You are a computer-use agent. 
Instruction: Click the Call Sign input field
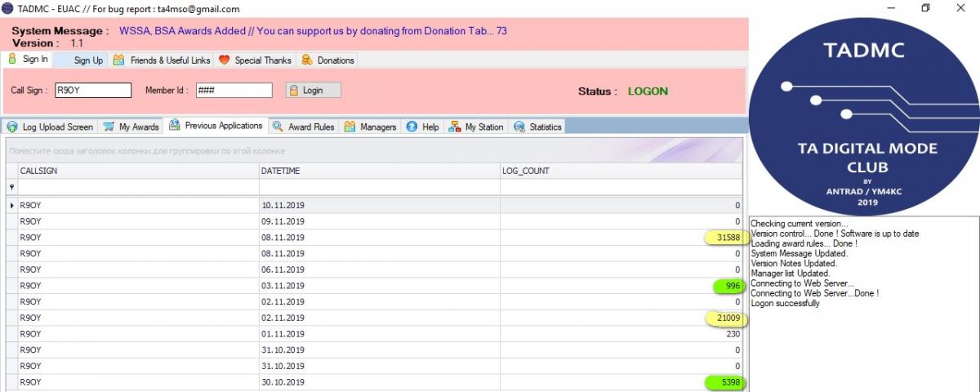[92, 91]
